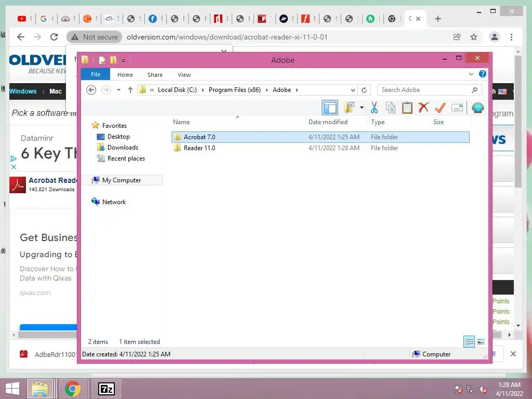The width and height of the screenshot is (532, 399).
Task: Open Windows Start button
Action: click(12, 389)
